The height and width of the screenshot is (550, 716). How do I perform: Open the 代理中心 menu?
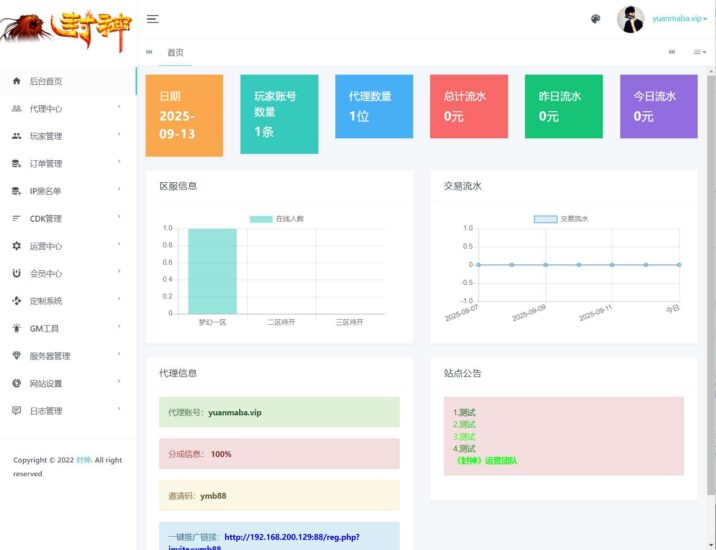68,109
